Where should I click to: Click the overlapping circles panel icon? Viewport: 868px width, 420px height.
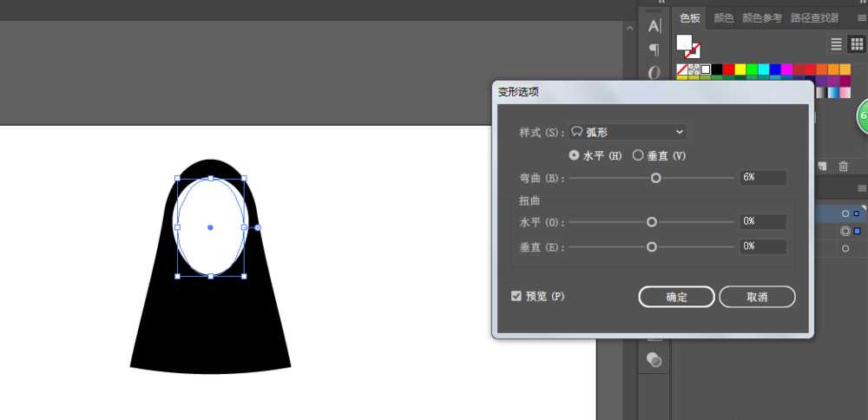click(654, 359)
